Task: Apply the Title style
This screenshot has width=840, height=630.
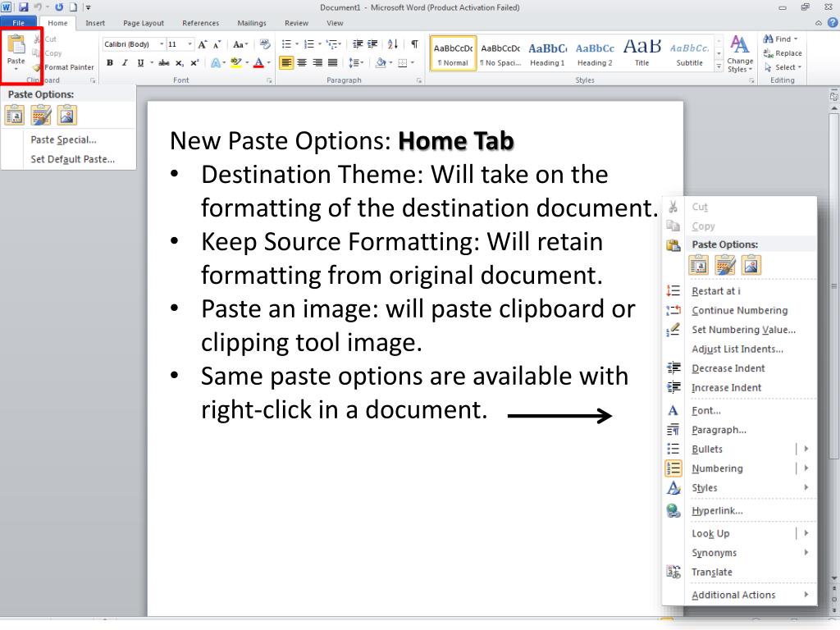Action: click(641, 53)
